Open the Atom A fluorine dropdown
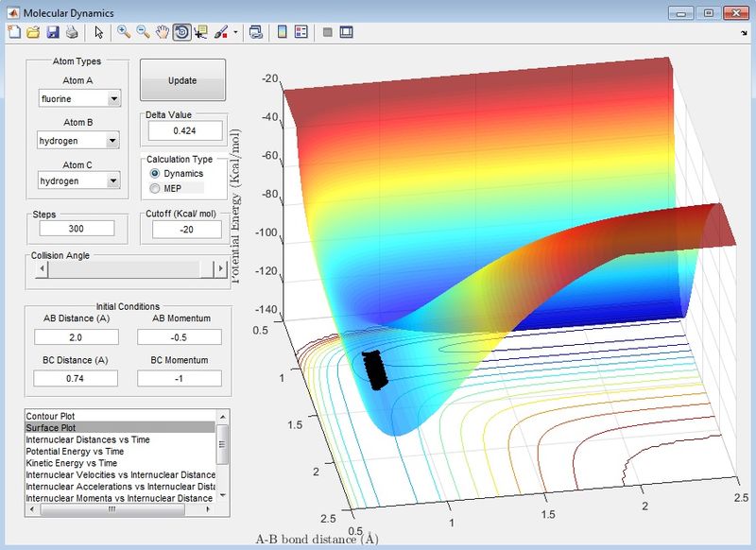Viewport: 756px width, 550px height. pos(79,97)
